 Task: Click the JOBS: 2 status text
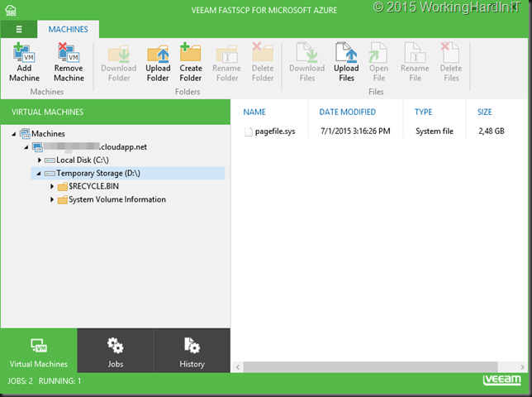20,381
